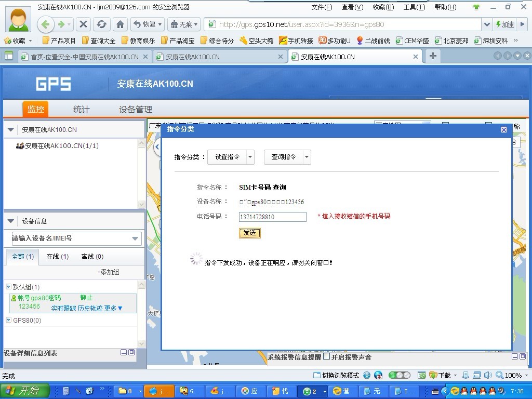Click the 发送 send button
The image size is (532, 399).
(250, 233)
